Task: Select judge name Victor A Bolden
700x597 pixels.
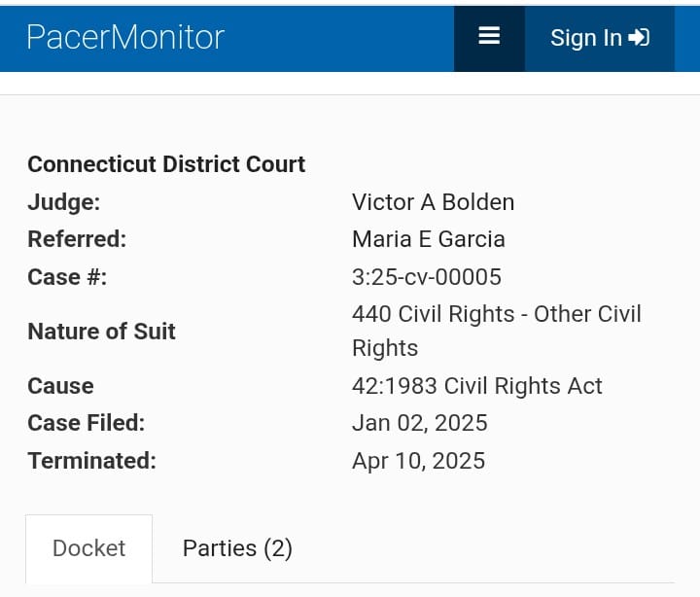Action: click(433, 202)
